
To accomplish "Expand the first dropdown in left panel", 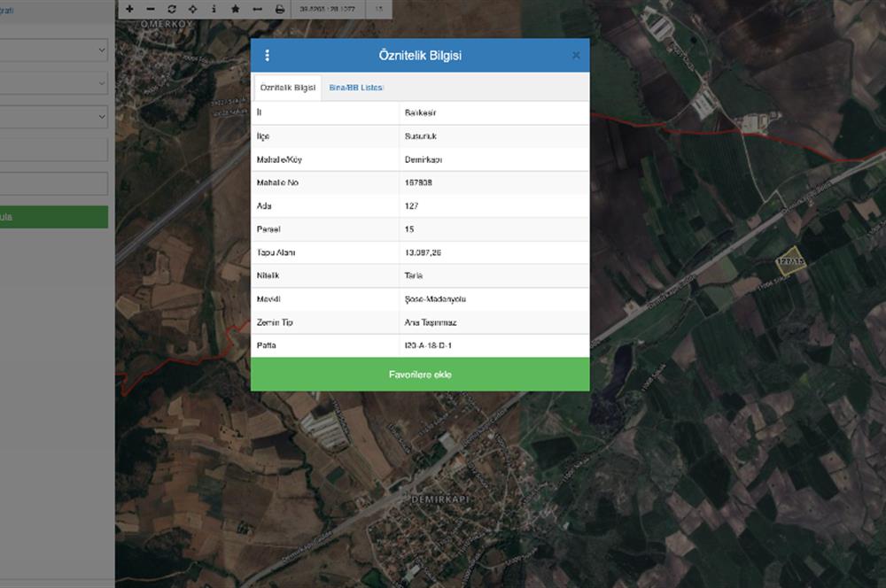I will pos(53,50).
